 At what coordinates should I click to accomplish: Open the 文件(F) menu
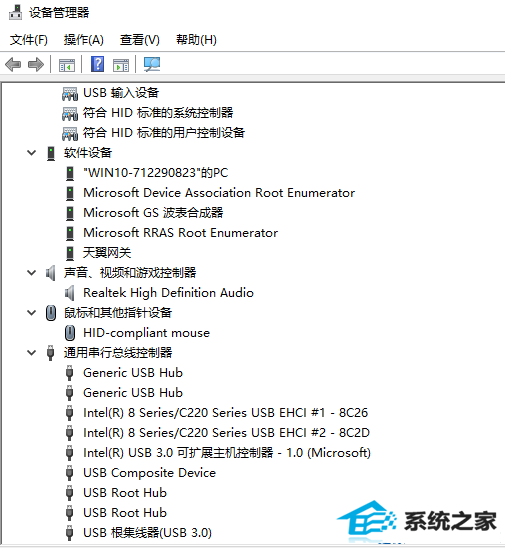[x=28, y=40]
